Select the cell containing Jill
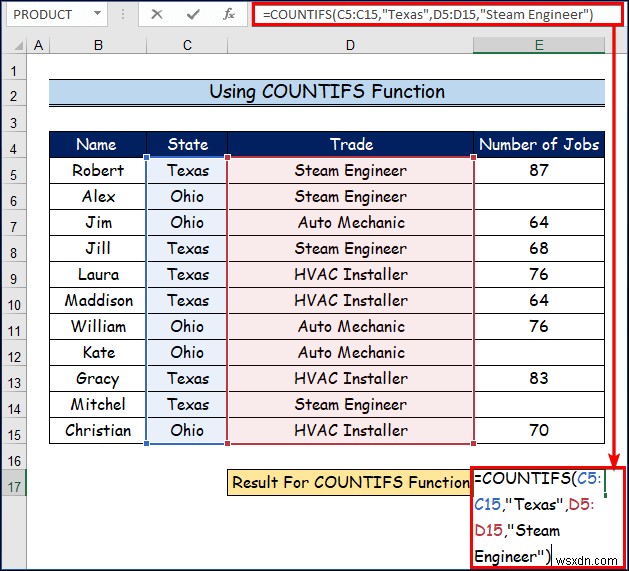This screenshot has height=571, width=629. (x=97, y=248)
